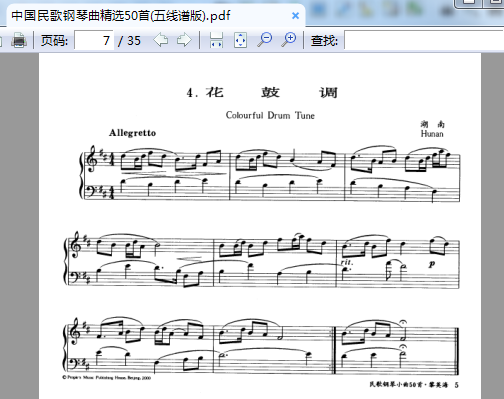Click the song title 4. 花鼓调
The height and width of the screenshot is (399, 504).
[x=262, y=92]
